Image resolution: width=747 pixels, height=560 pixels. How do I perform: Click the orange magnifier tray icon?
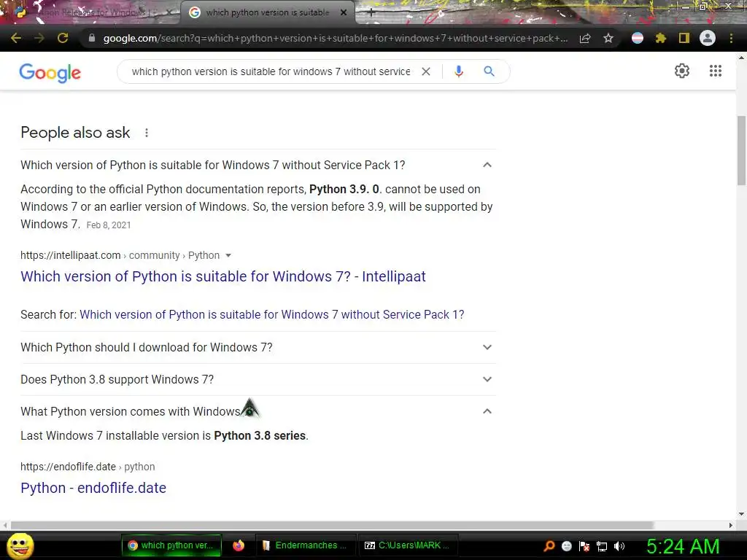(549, 546)
